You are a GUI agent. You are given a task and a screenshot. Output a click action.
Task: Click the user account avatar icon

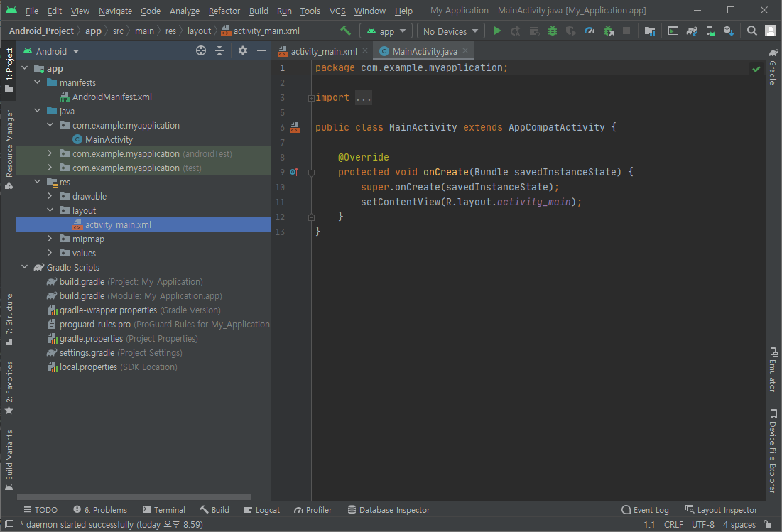tap(771, 31)
